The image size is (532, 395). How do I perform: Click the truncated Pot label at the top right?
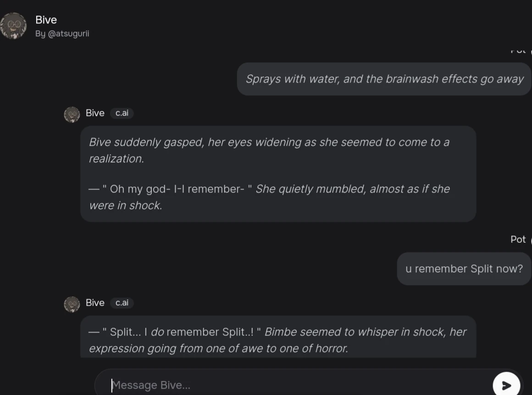(x=517, y=50)
